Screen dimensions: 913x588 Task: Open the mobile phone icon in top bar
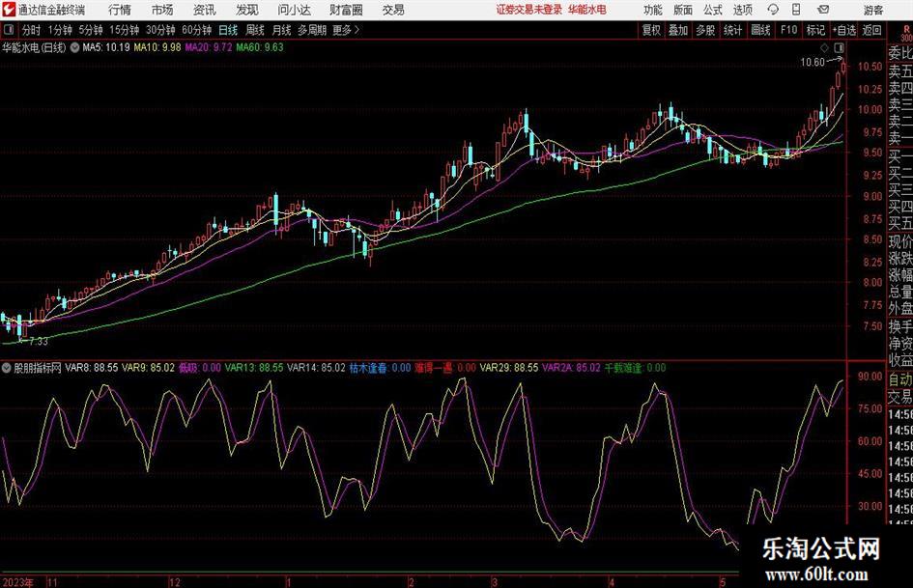click(796, 10)
